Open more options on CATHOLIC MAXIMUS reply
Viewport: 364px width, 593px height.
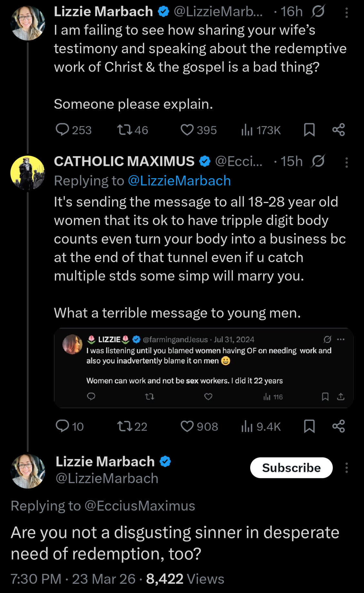click(x=347, y=162)
